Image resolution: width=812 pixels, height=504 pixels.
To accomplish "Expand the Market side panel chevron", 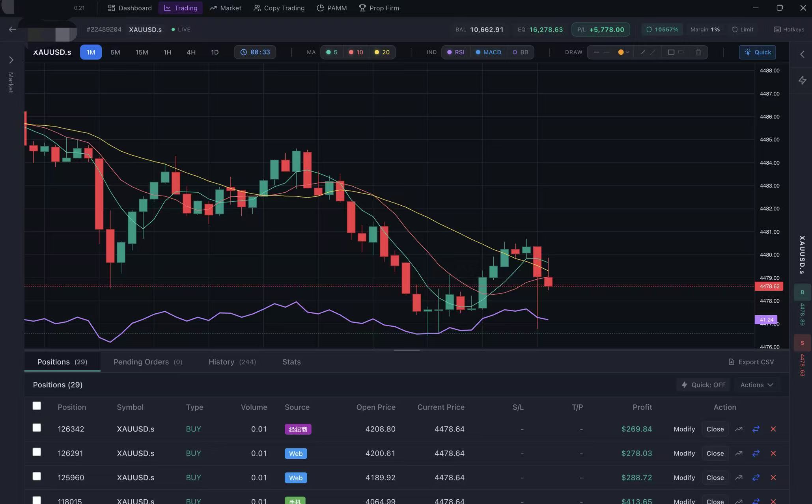I will tap(11, 60).
